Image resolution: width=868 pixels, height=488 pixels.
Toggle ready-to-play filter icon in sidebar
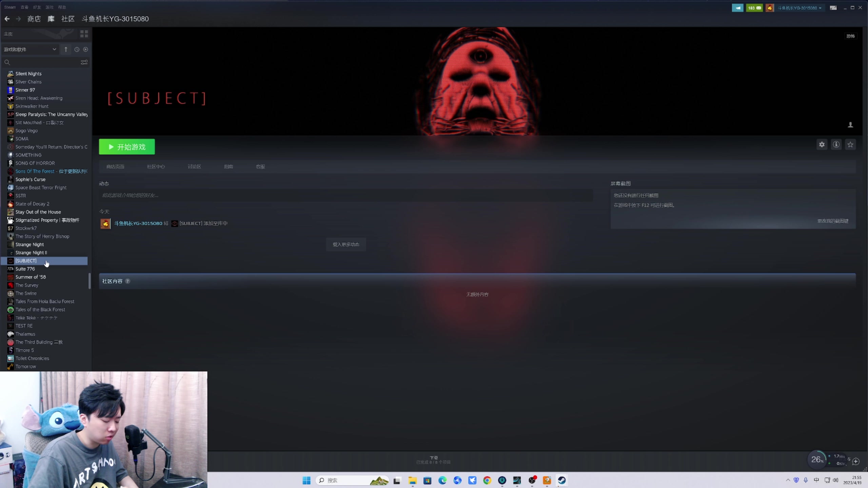pyautogui.click(x=85, y=49)
